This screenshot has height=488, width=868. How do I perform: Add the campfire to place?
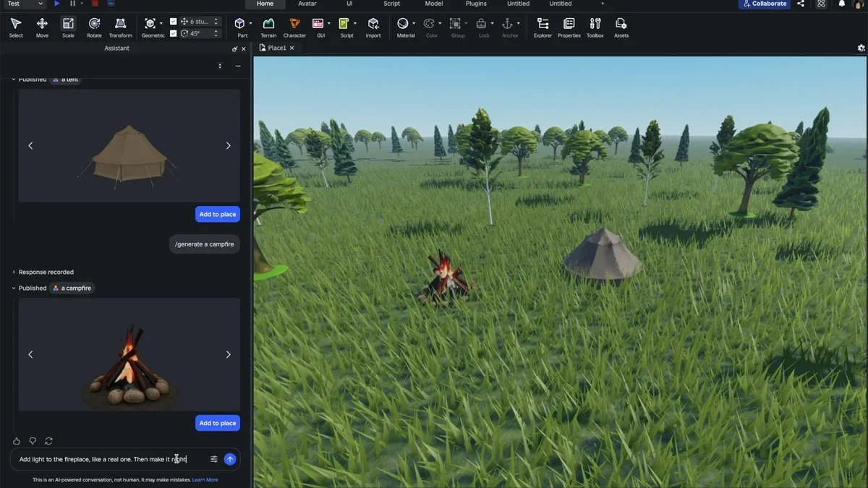click(217, 423)
